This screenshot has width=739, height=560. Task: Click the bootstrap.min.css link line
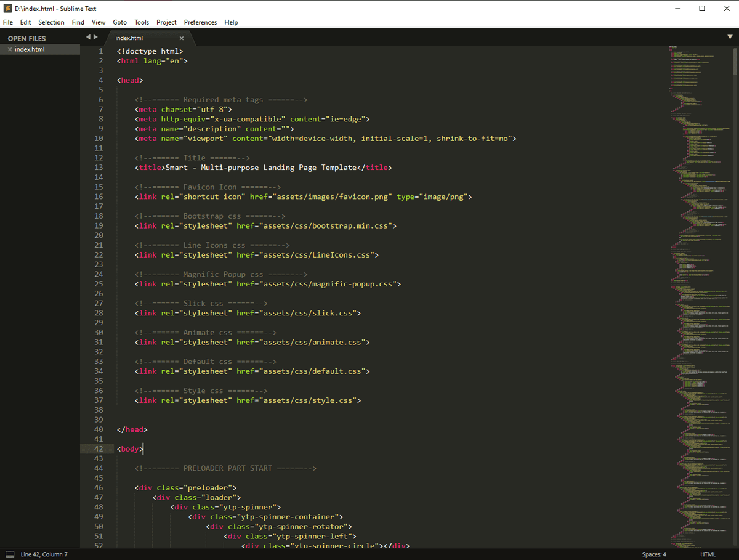point(265,225)
